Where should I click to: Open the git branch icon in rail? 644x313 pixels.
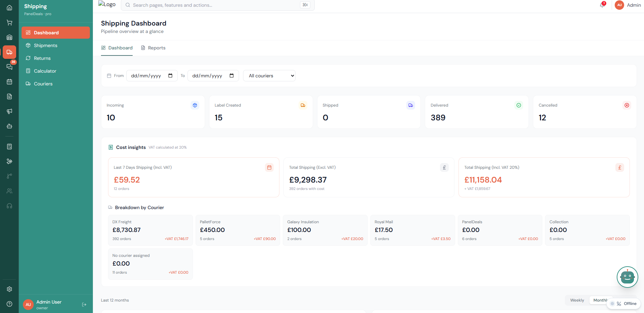pos(9,176)
